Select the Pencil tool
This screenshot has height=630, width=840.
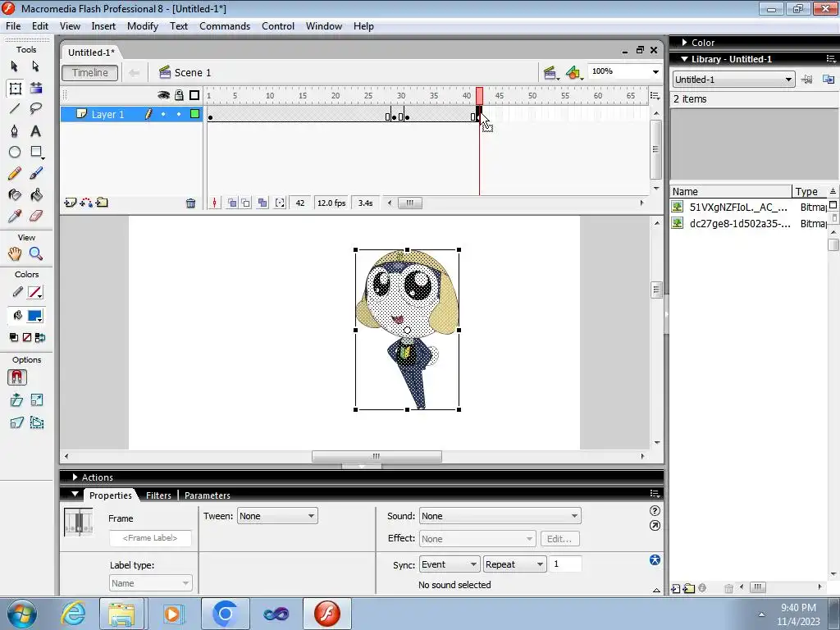[x=15, y=174]
